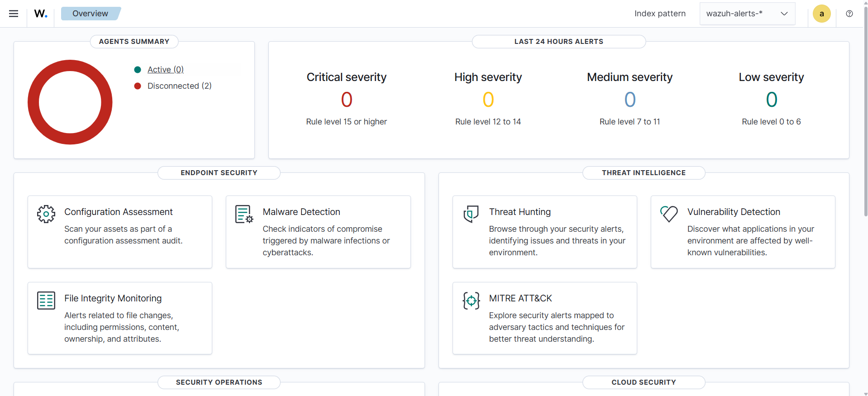Open the Active (0) agents link
Screen dimensions: 868x396
point(165,70)
